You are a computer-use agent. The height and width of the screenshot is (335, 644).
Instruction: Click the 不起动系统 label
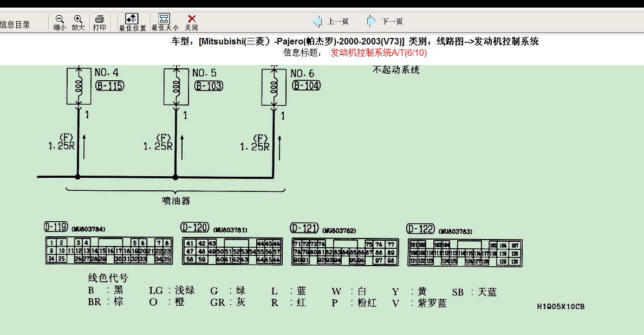tap(396, 70)
